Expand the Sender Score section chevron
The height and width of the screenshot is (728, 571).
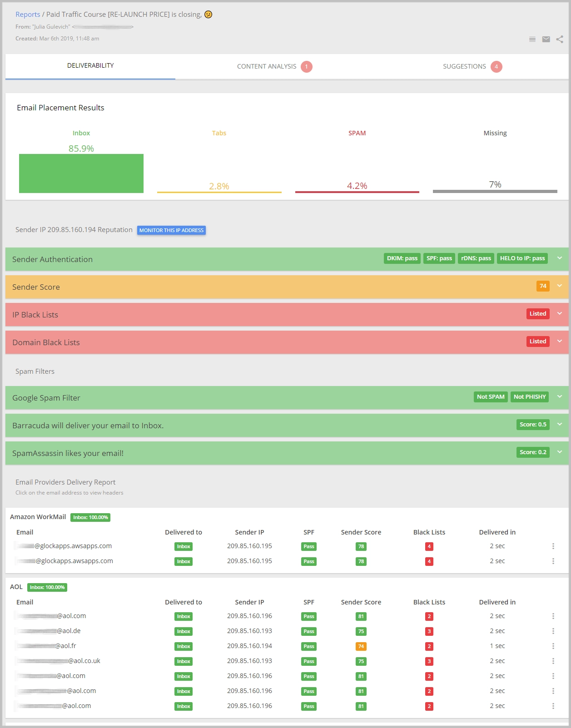pos(560,286)
